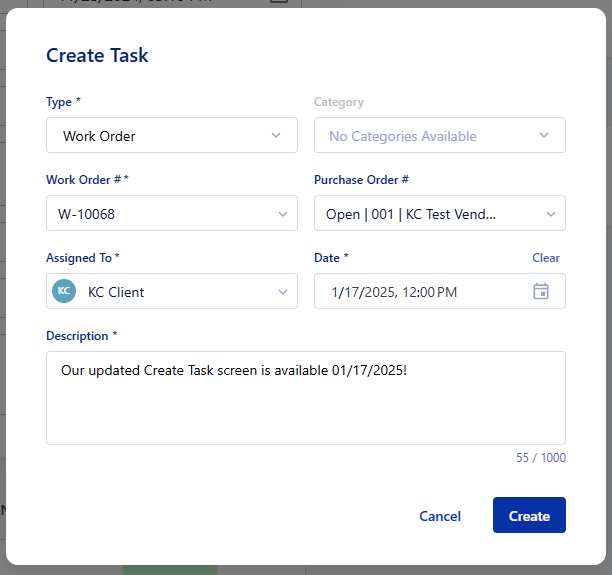The height and width of the screenshot is (575, 612).
Task: Open the Work Order # dropdown W-10068
Action: coord(172,213)
